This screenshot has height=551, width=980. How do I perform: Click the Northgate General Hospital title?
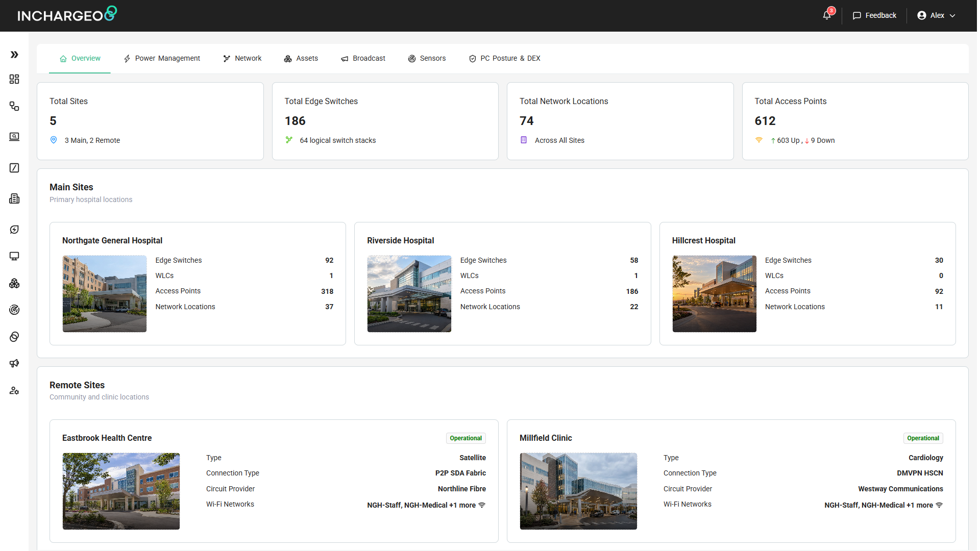(x=112, y=240)
